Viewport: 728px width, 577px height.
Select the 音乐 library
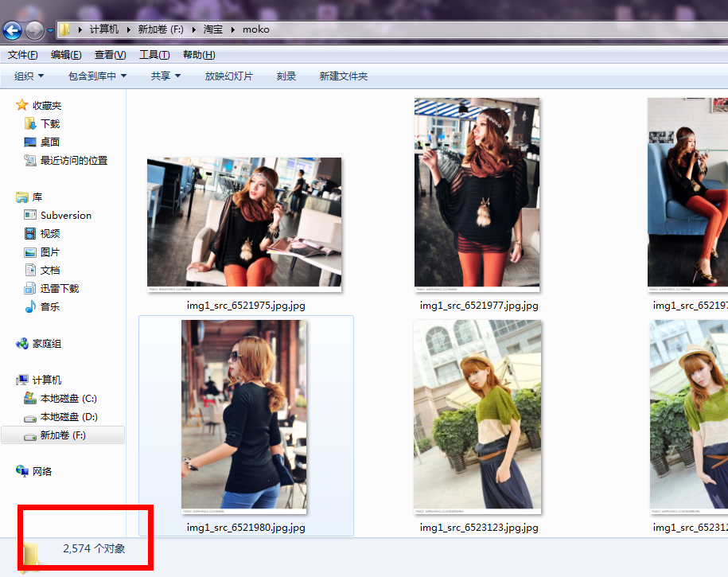pos(49,307)
